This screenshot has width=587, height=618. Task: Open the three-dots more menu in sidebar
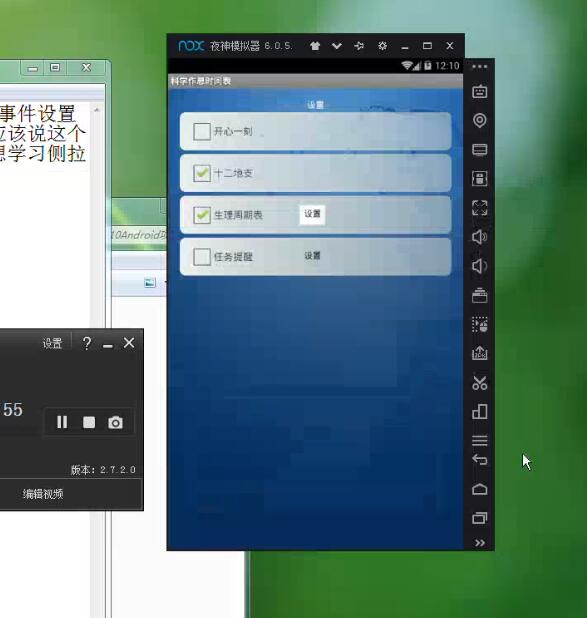click(x=479, y=67)
